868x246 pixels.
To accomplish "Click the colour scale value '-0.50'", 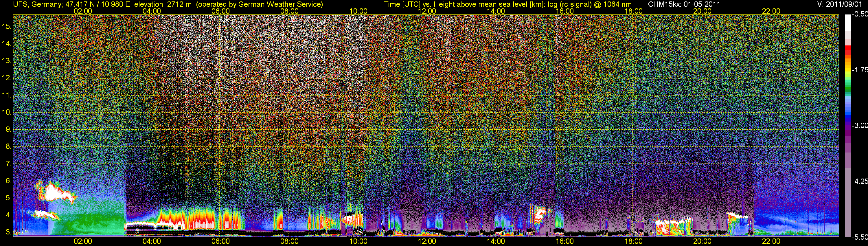I will 860,14.
